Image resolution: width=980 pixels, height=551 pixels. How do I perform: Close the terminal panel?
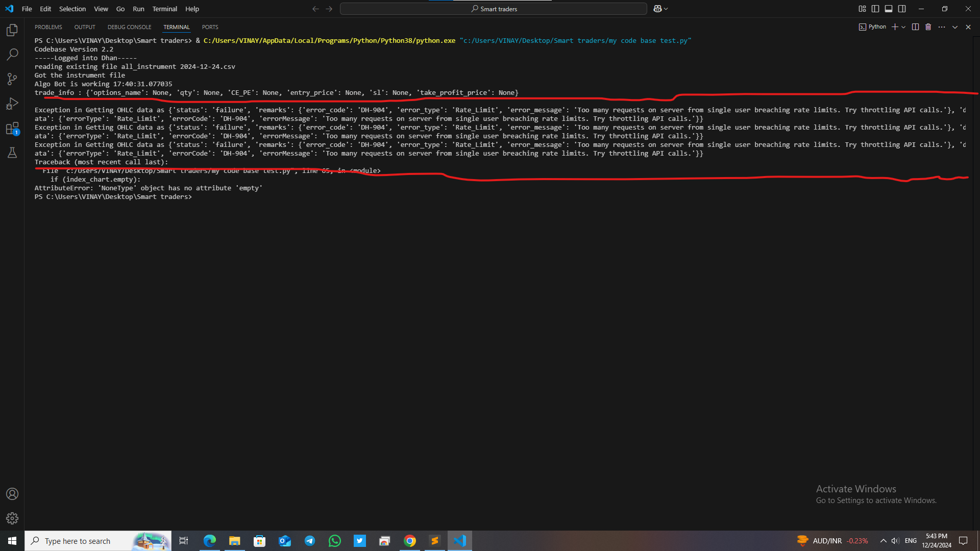[968, 27]
